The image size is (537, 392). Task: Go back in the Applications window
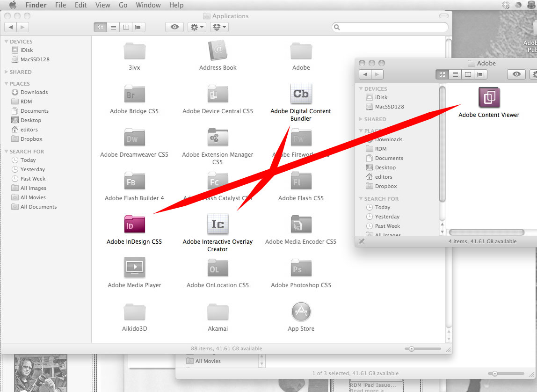pos(11,27)
